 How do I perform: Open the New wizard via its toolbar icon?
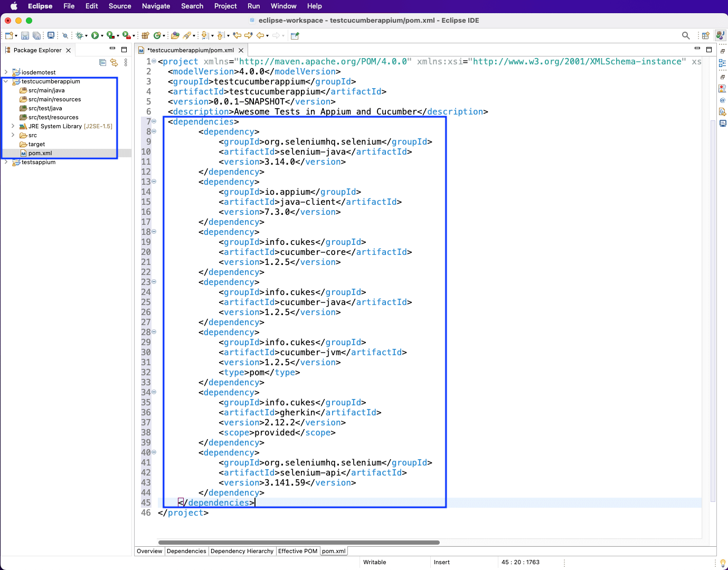(x=8, y=35)
